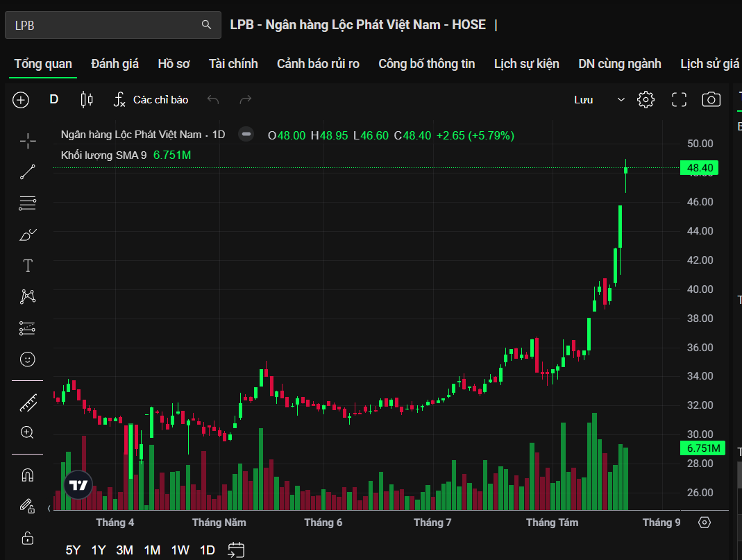Set time range to 5Y

pyautogui.click(x=73, y=550)
